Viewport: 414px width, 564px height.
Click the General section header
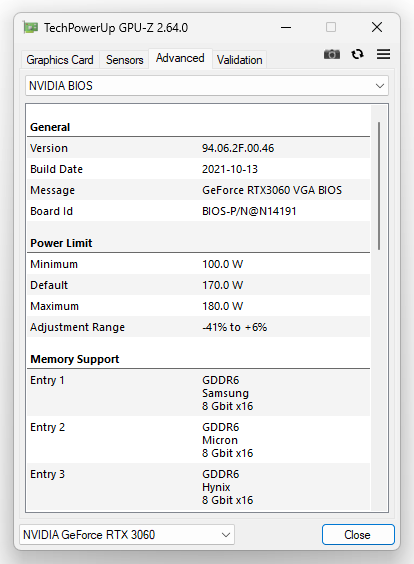(x=50, y=127)
